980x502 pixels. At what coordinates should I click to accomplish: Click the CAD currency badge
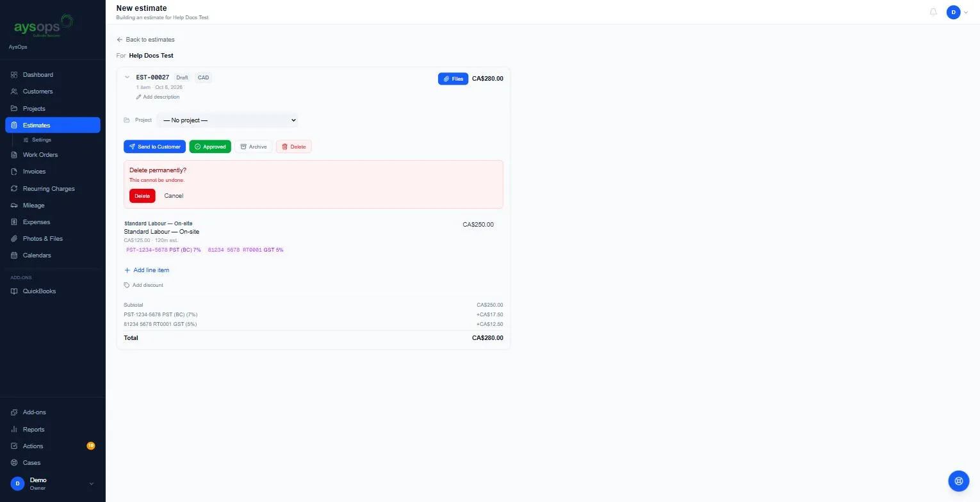[203, 77]
